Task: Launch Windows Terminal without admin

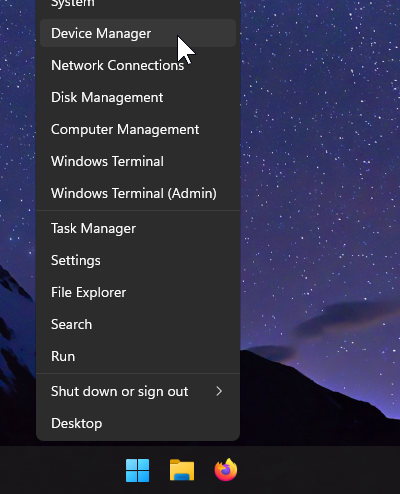Action: [x=138, y=161]
